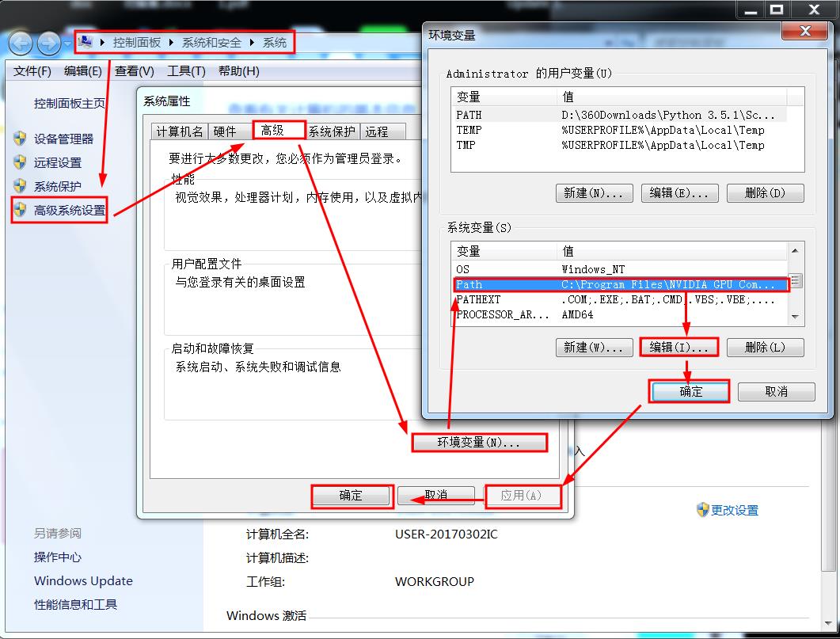Select system variable OS row
This screenshot has width=840, height=639.
[x=620, y=269]
